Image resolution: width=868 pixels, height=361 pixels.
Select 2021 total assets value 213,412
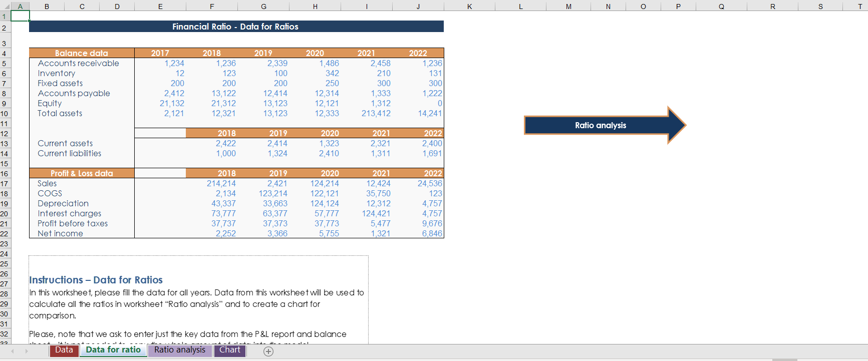tap(376, 113)
